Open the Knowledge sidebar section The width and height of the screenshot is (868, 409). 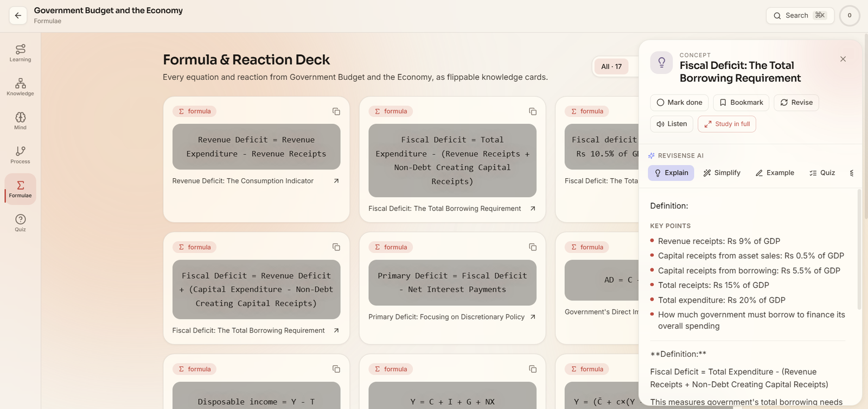[20, 87]
